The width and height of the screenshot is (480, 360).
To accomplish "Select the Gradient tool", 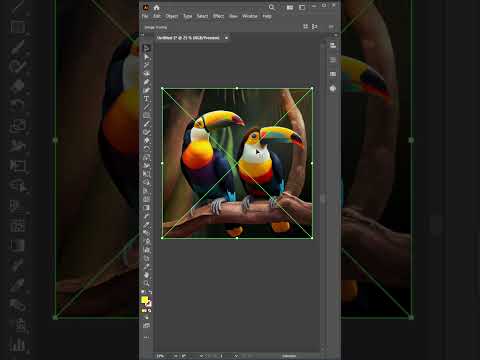I will (x=146, y=208).
